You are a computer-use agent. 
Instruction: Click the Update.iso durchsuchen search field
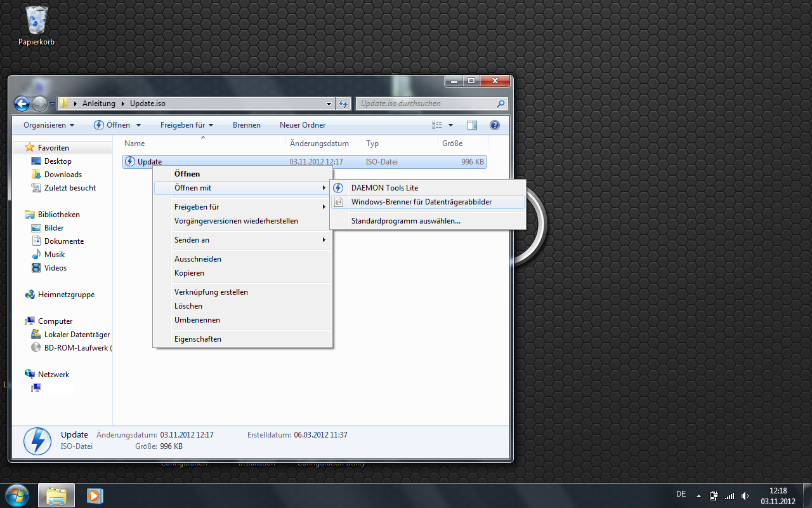coord(425,104)
